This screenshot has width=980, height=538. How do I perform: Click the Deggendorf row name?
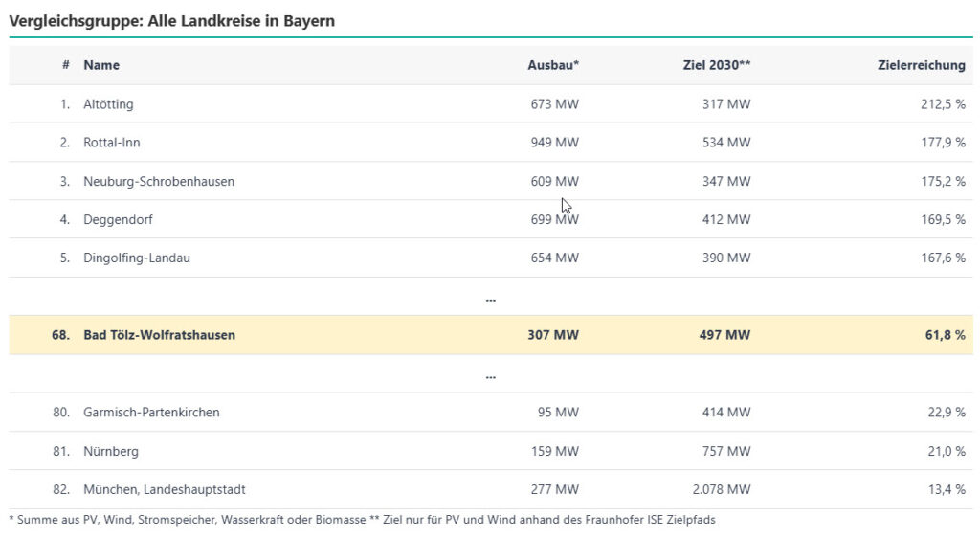coord(118,219)
